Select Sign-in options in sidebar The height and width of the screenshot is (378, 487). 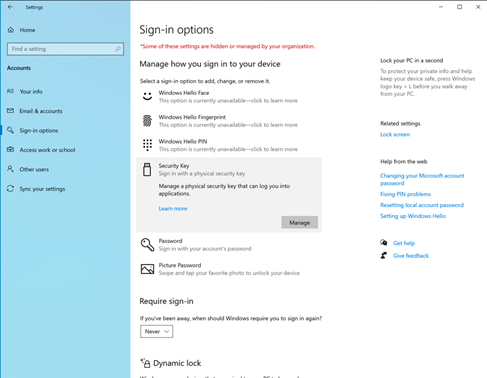(39, 130)
